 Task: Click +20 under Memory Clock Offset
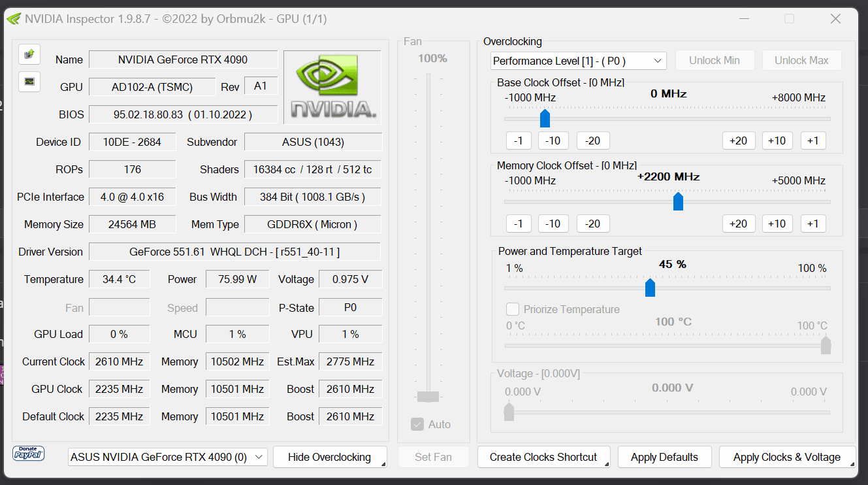pos(739,224)
